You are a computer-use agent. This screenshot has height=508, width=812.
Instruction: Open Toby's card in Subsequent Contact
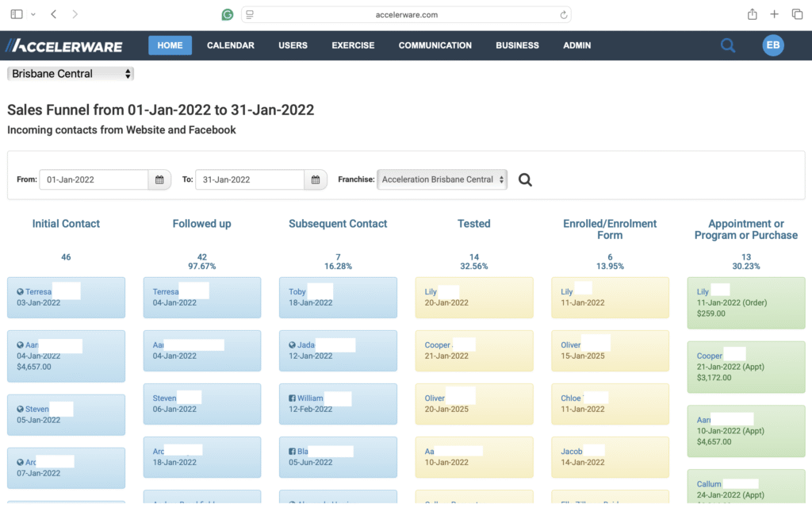coord(338,298)
